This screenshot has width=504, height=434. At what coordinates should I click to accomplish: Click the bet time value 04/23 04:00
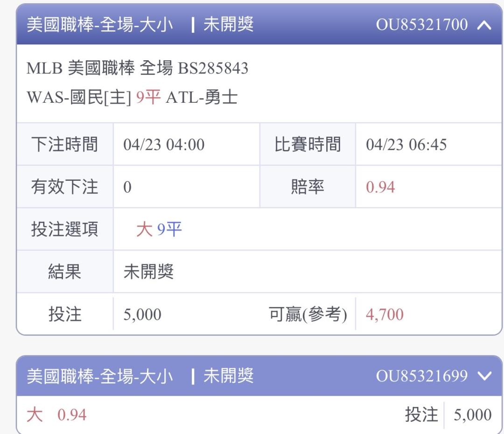point(164,145)
